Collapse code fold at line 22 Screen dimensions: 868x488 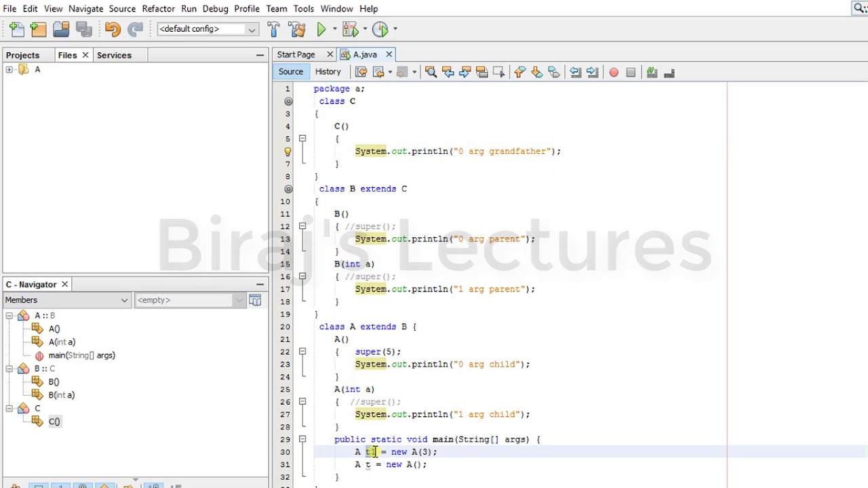click(x=302, y=352)
